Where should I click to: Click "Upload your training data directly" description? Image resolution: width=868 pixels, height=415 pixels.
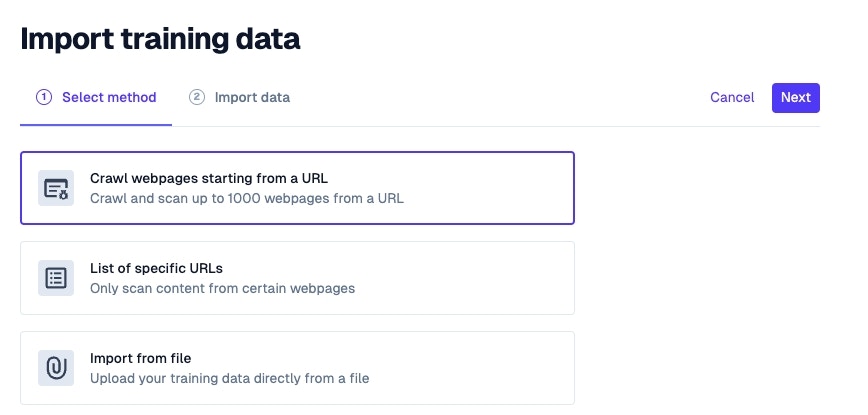pos(230,378)
